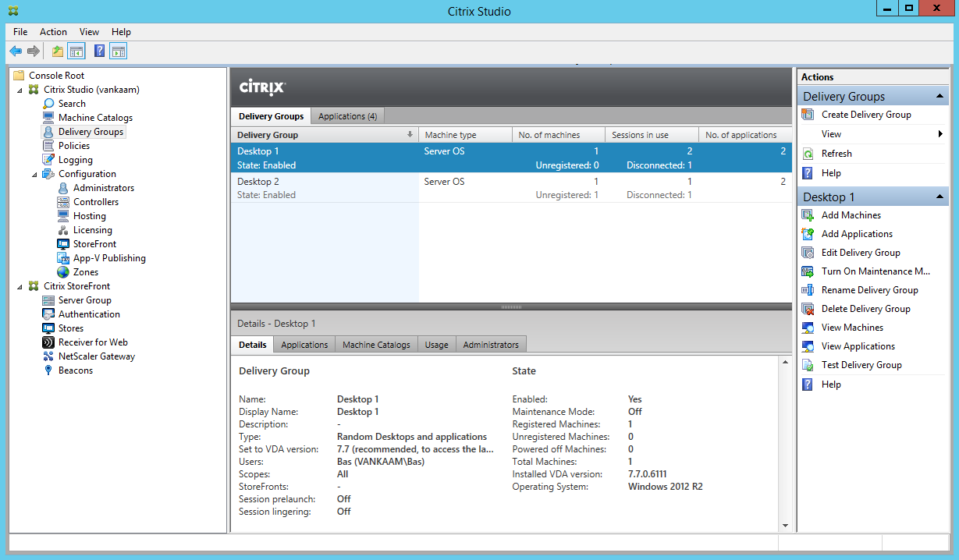
Task: Collapse the Desktop 1 actions section
Action: tap(940, 197)
